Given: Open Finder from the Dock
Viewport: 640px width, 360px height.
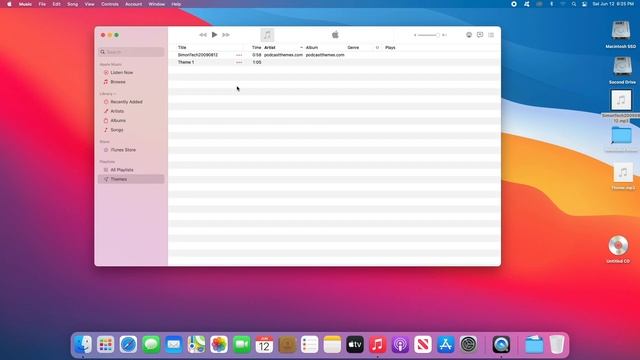Looking at the screenshot, I should pyautogui.click(x=83, y=344).
